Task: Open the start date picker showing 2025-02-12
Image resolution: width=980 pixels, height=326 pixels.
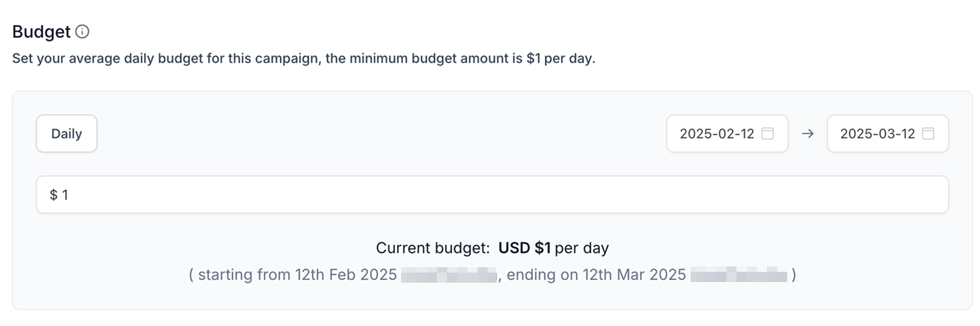Action: coord(727,133)
